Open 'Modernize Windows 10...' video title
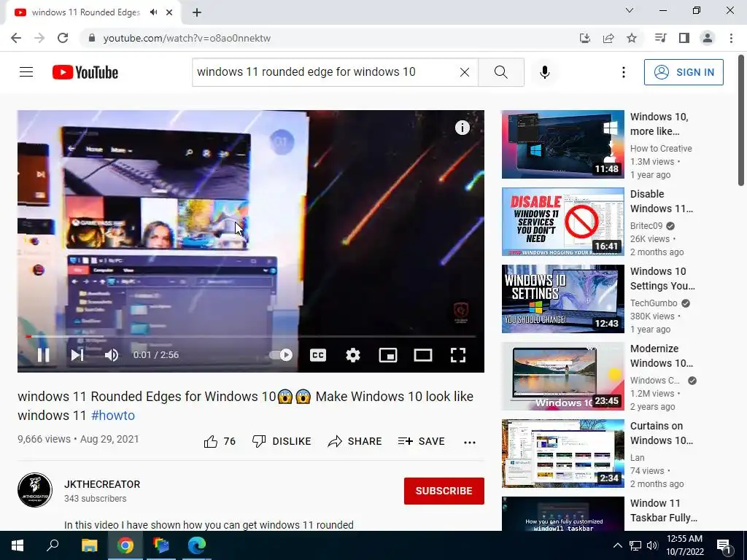Viewport: 747px width, 560px height. (661, 356)
